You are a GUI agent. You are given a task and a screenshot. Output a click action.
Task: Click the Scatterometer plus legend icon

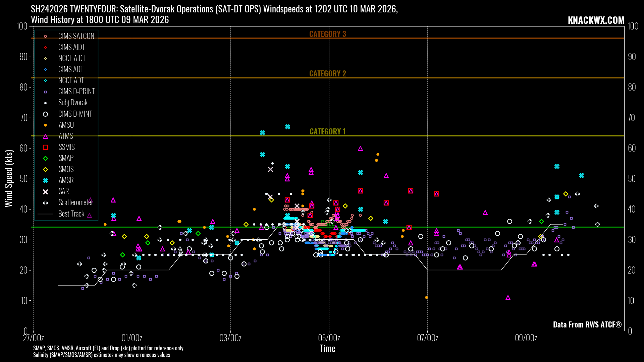tap(46, 202)
